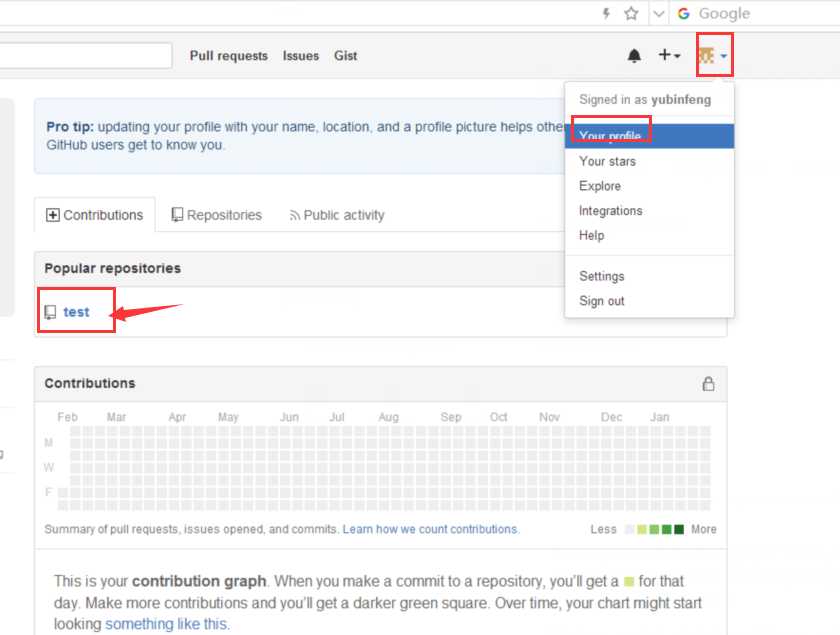Click the Google search engine icon
The image size is (840, 635).
point(684,13)
